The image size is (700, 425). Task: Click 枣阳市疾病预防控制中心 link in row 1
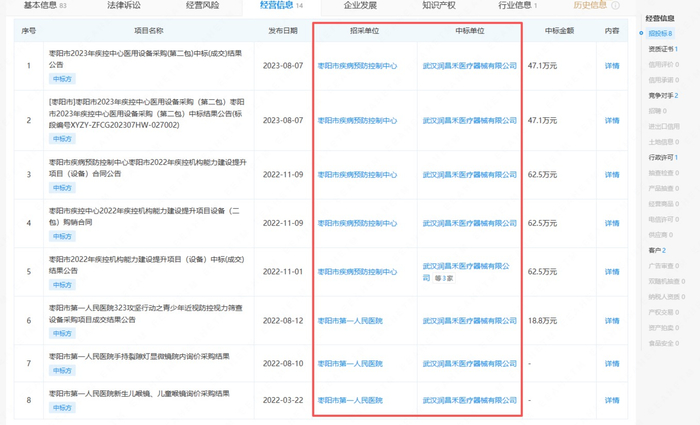[357, 66]
